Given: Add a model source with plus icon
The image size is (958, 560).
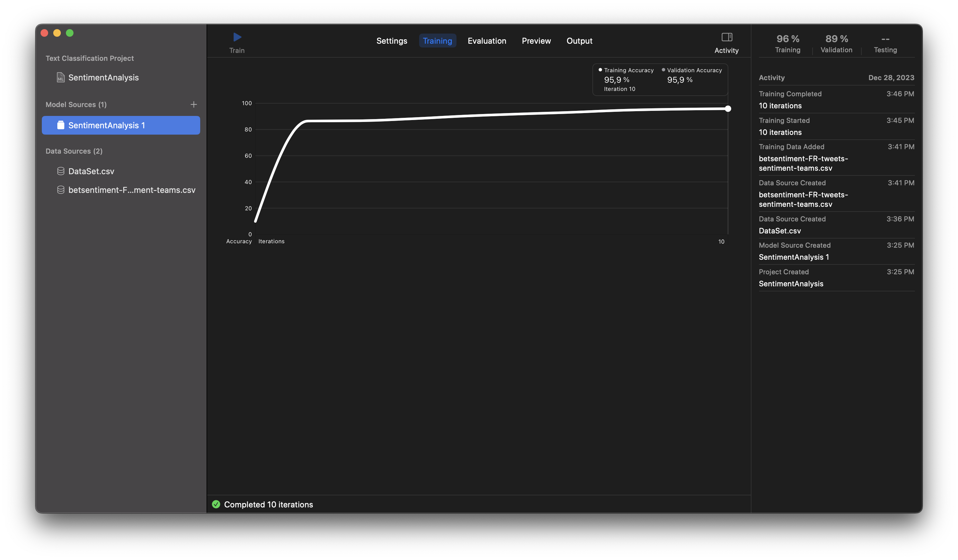Looking at the screenshot, I should 194,105.
